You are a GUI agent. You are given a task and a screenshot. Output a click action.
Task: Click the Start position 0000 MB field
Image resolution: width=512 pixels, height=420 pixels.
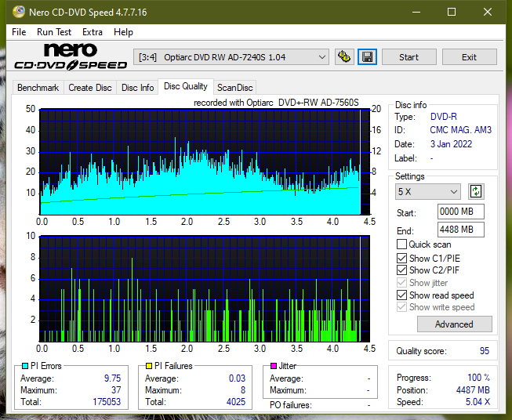461,212
